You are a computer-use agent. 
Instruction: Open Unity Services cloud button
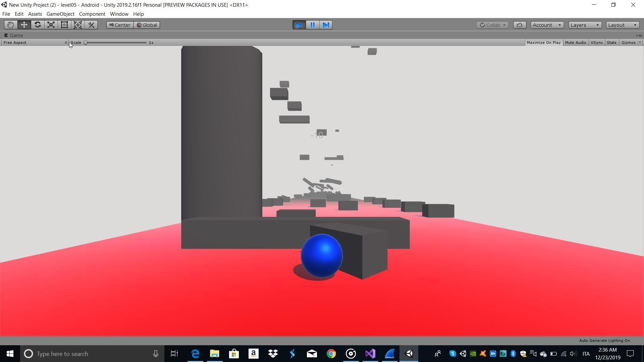[x=520, y=25]
